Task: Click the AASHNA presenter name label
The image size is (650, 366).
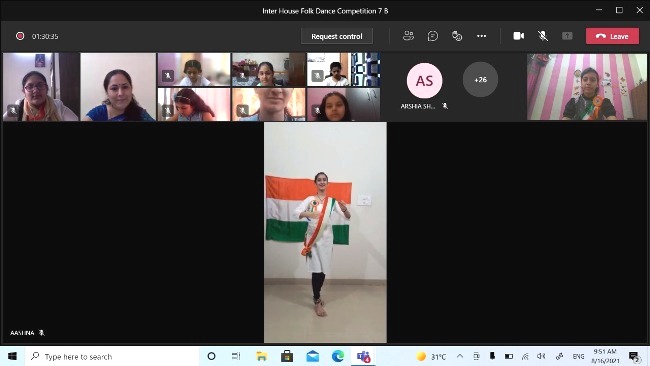Action: 22,333
